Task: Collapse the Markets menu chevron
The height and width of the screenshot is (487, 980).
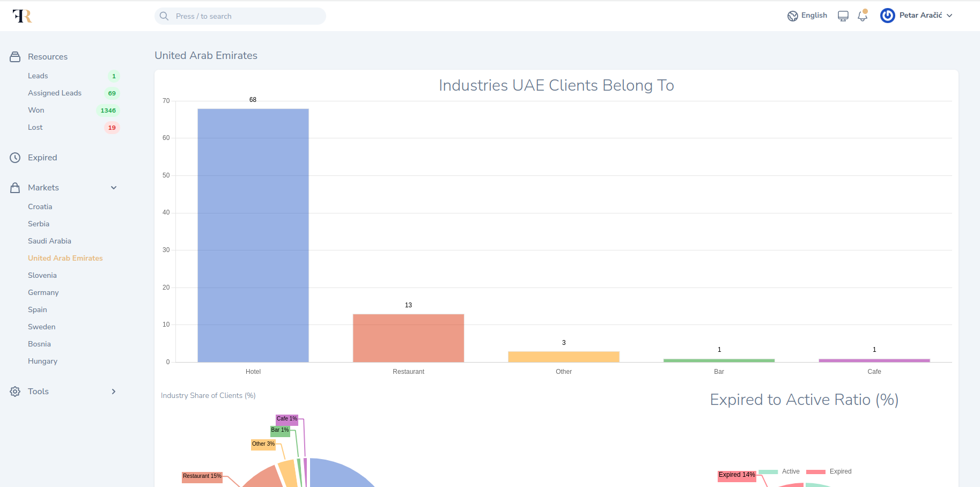Action: coord(114,188)
